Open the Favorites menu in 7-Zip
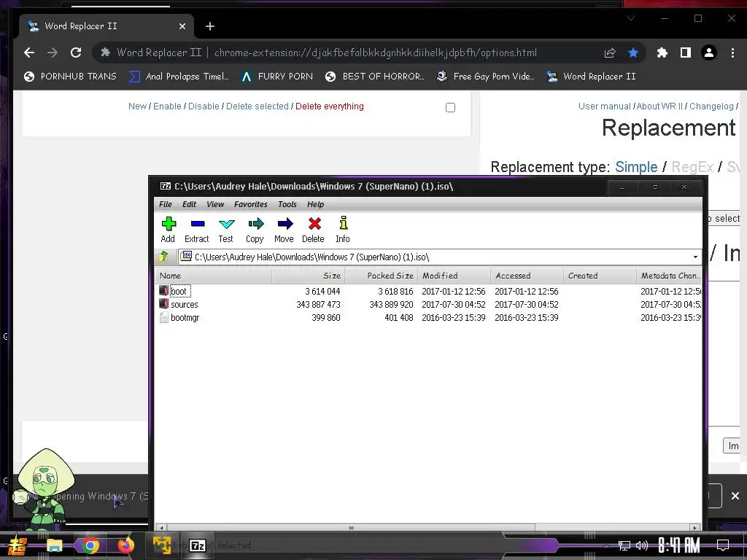This screenshot has width=747, height=560. (x=251, y=204)
